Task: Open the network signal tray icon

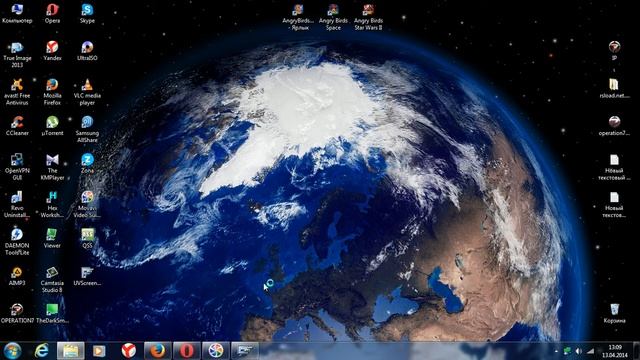Action: click(x=590, y=351)
